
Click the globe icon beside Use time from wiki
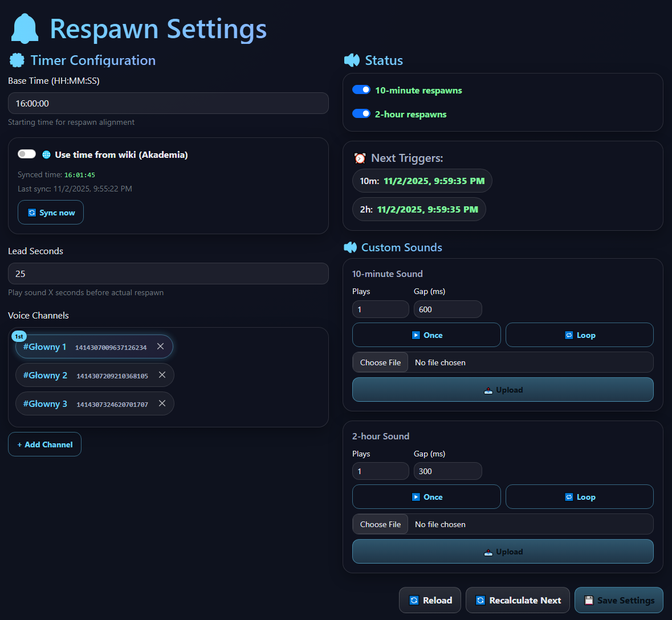pos(46,154)
